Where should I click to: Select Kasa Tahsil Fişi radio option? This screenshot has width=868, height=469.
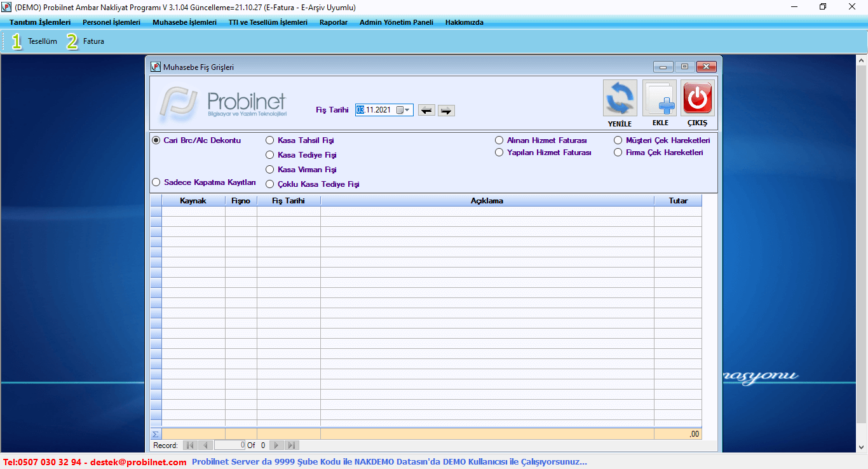270,140
